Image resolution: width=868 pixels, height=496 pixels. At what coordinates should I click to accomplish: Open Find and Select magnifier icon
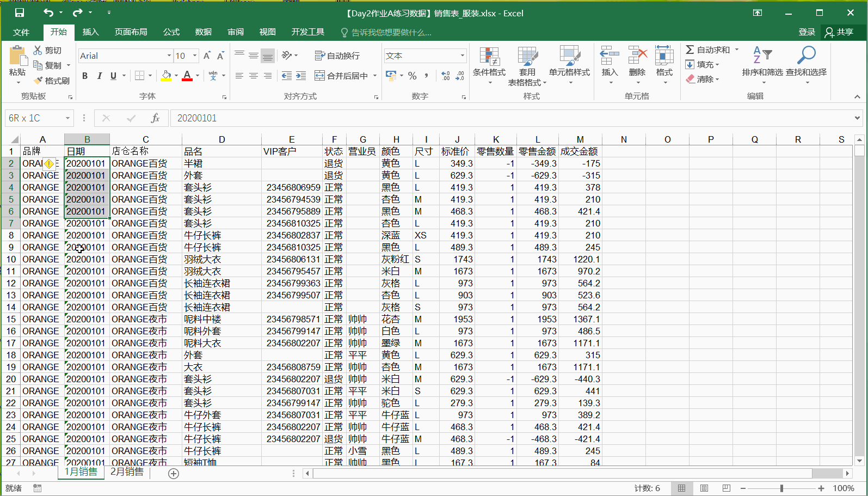(x=806, y=56)
